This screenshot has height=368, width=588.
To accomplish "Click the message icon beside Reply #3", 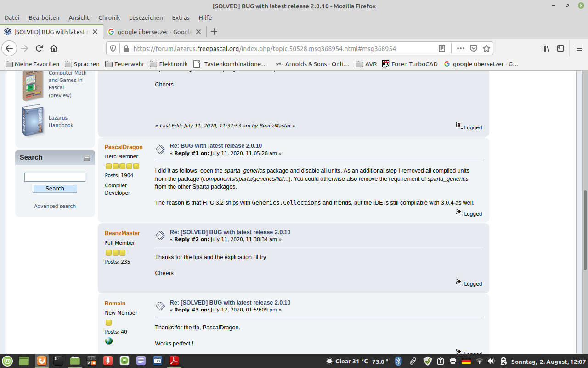I will (160, 306).
